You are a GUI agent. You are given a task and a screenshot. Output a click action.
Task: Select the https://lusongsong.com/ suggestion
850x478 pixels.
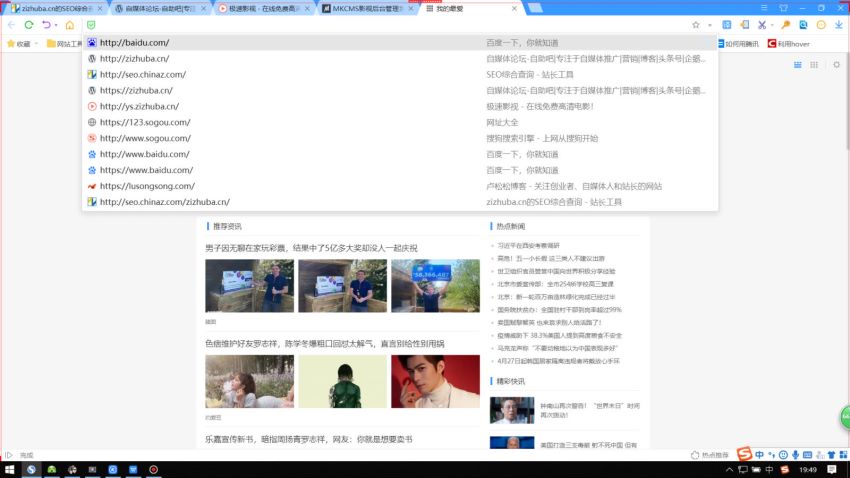[x=400, y=186]
